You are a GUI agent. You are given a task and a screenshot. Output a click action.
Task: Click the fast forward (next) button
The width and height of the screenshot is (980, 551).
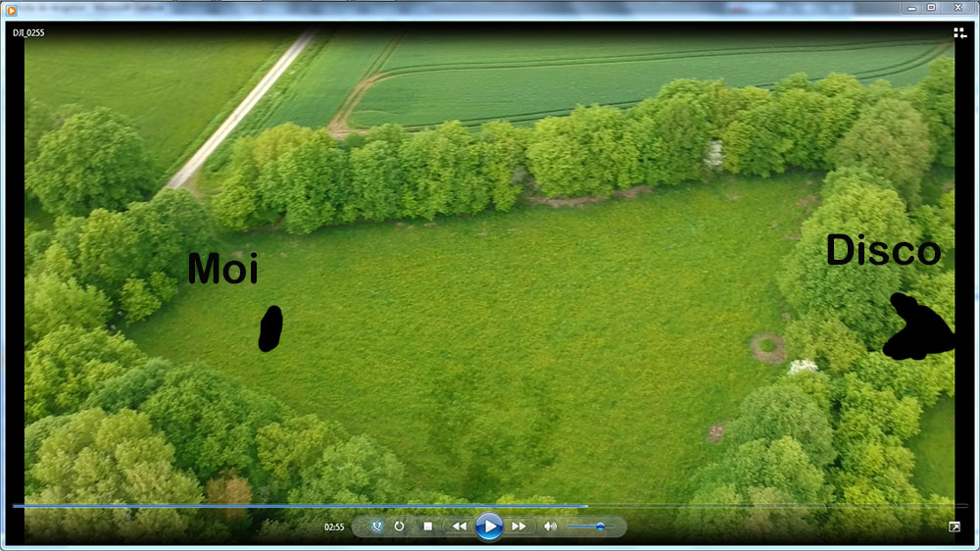(x=519, y=526)
